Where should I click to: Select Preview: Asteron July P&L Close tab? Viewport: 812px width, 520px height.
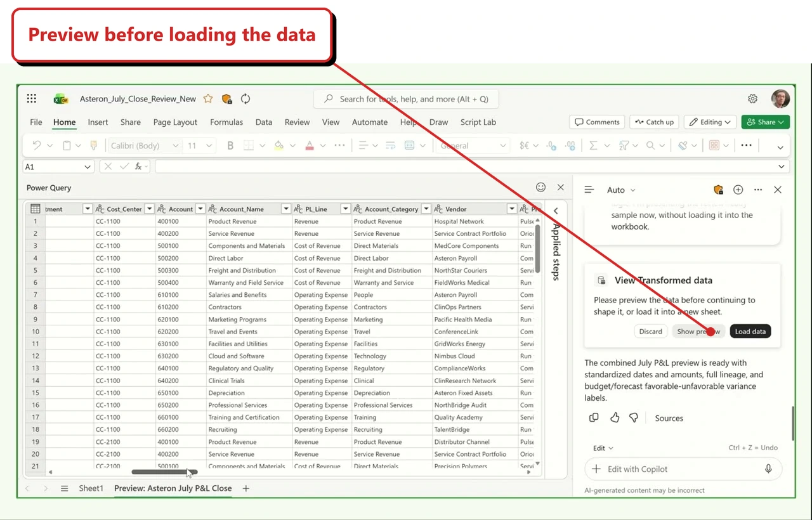pyautogui.click(x=173, y=488)
